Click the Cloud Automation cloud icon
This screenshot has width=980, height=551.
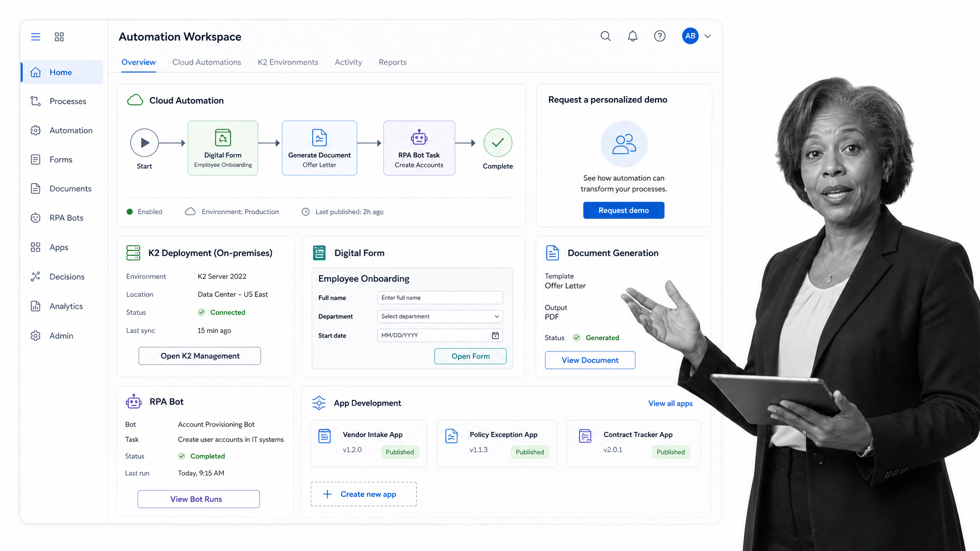tap(135, 100)
